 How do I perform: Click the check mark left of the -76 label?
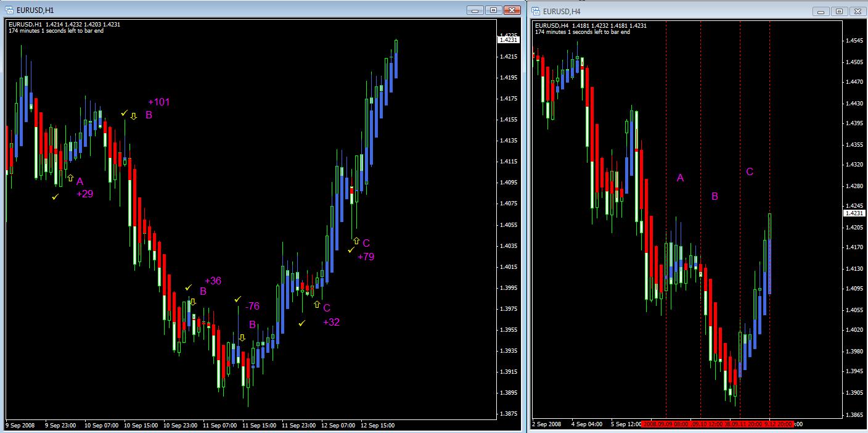(x=237, y=299)
